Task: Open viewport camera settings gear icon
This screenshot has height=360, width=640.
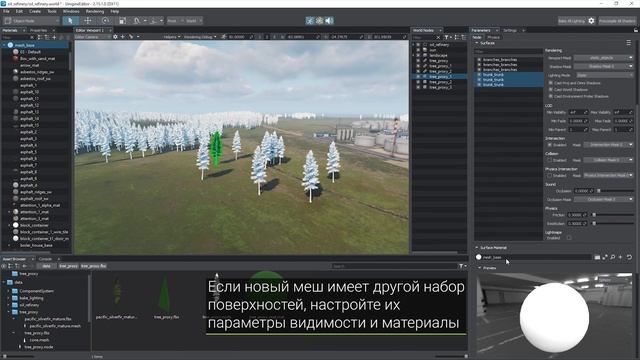Action: pyautogui.click(x=115, y=37)
